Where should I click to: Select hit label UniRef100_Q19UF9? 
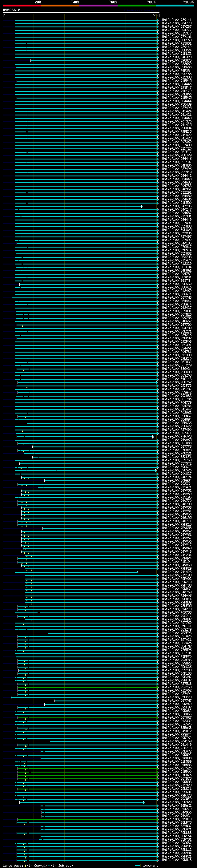click(176, 819)
